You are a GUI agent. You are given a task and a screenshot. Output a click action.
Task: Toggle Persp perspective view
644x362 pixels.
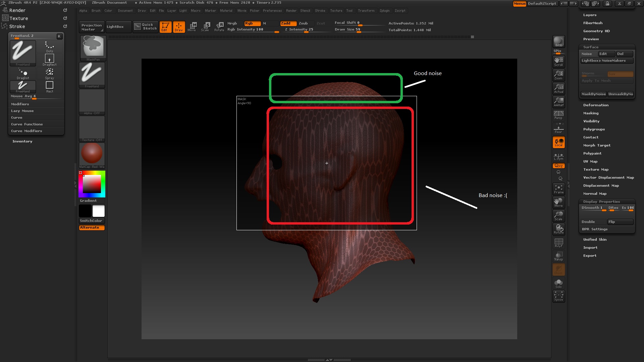point(558,115)
